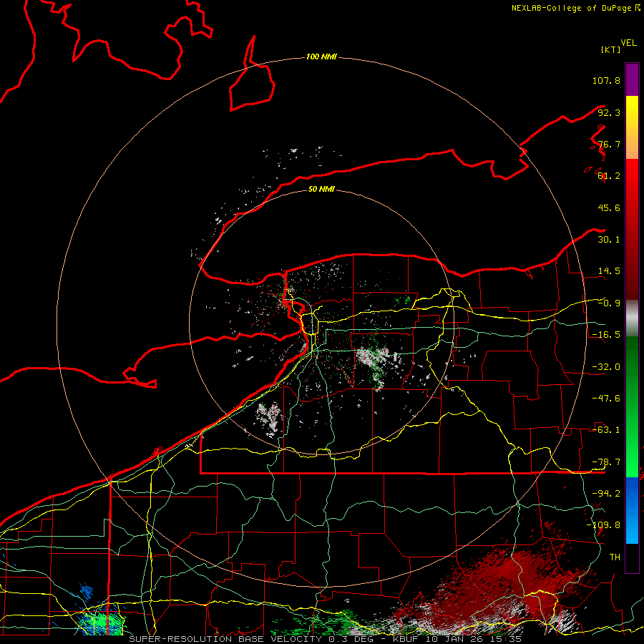The width and height of the screenshot is (644, 644).
Task: Select the -47.6 legend value
Action: click(606, 399)
